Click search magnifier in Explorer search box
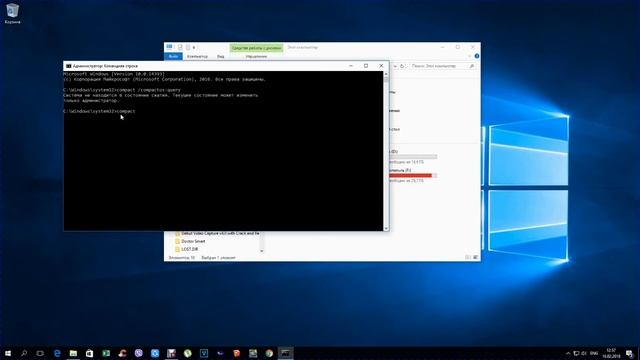 pos(472,66)
